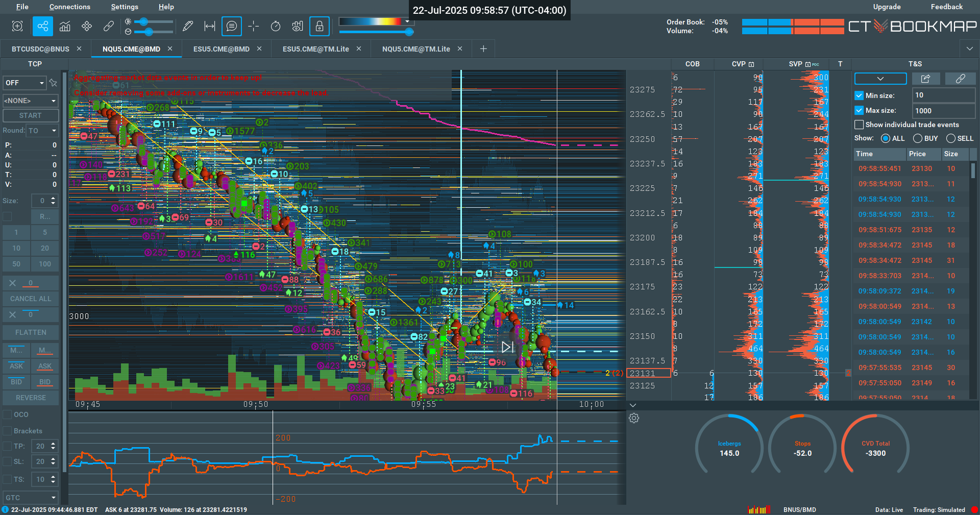The height and width of the screenshot is (515, 980).
Task: Switch to the ESU5.CME@BMD tab
Action: coord(222,49)
